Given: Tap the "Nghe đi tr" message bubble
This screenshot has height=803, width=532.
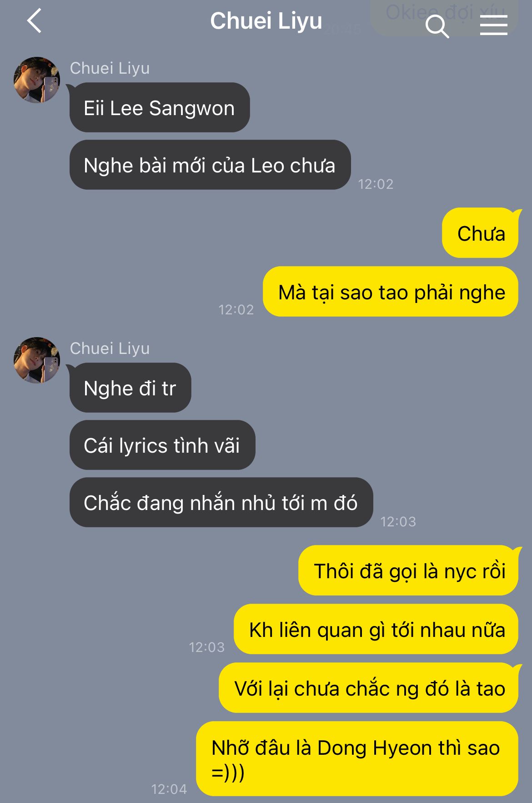Looking at the screenshot, I should coord(130,388).
